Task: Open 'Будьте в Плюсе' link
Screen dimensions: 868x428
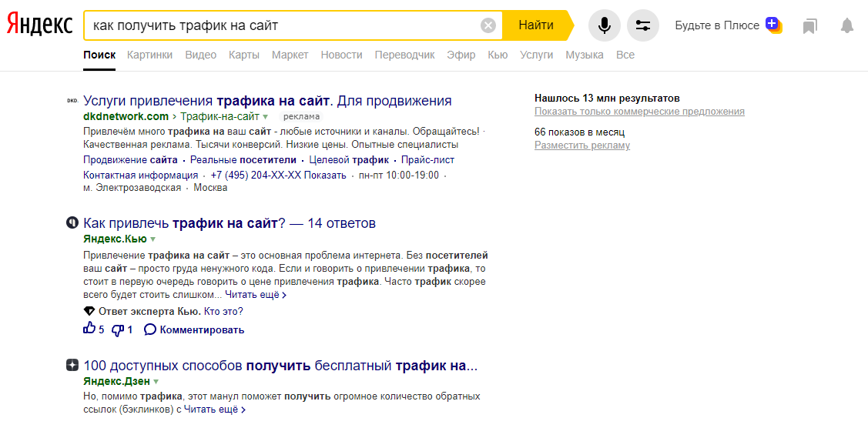Action: point(717,25)
